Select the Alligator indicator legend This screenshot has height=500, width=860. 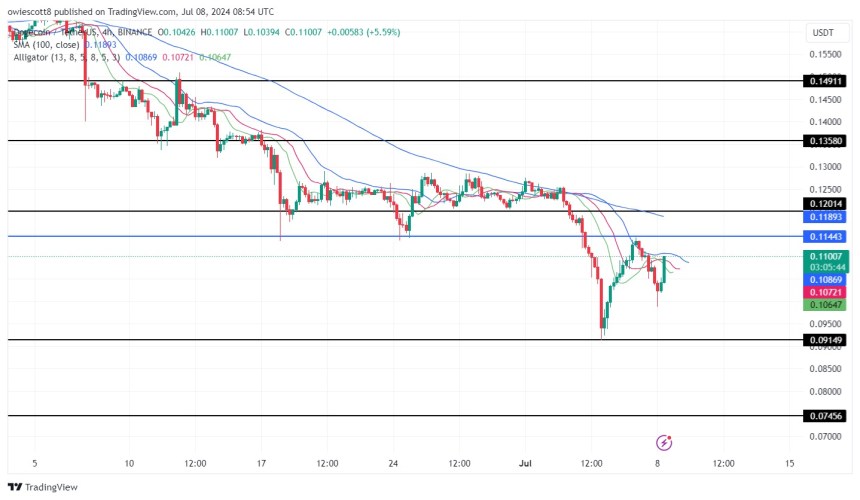tap(66, 58)
